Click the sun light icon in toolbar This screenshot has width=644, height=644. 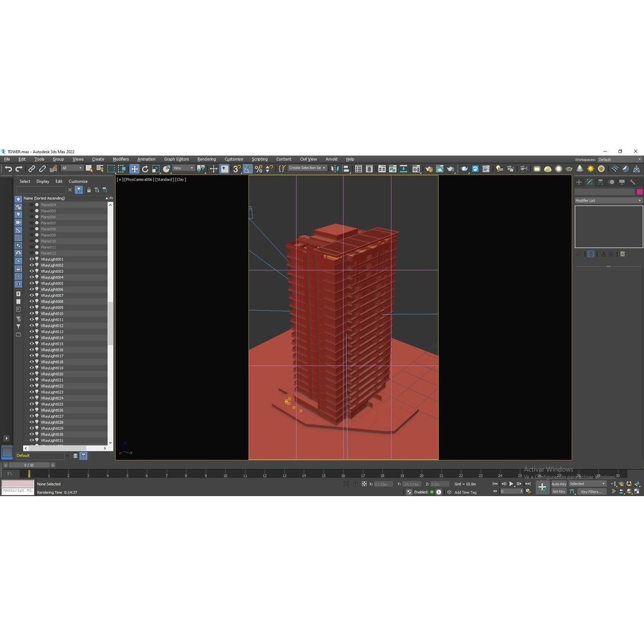tap(590, 169)
